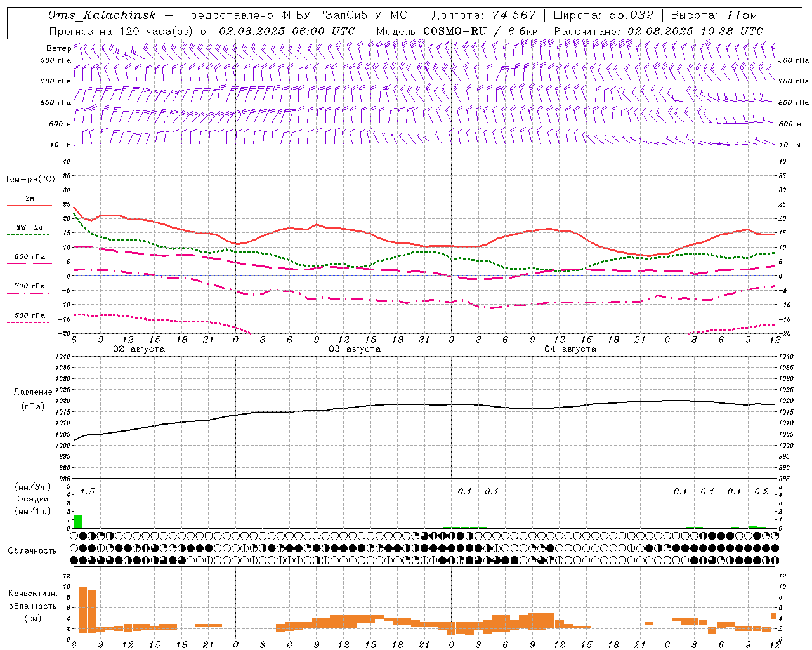Click the Td 2м dew point legend entry

point(30,227)
